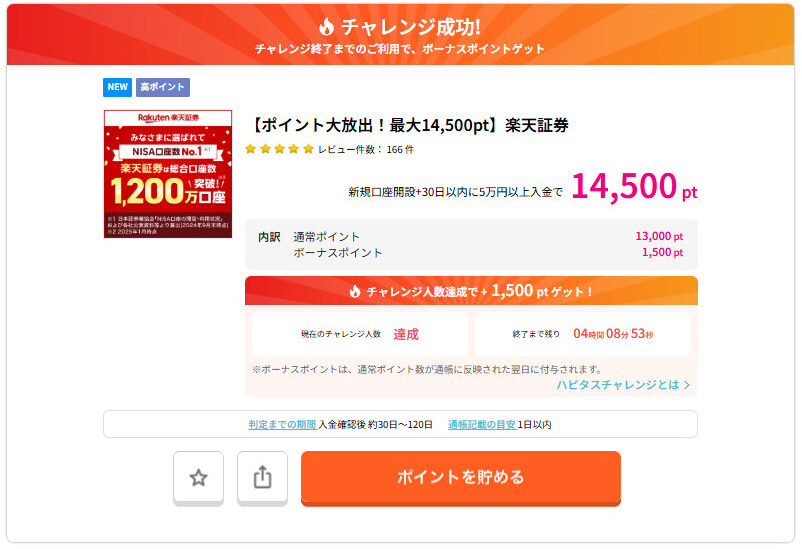Click the ボーナスポイント 1,500 pt row
This screenshot has height=549, width=802.
pos(470,253)
